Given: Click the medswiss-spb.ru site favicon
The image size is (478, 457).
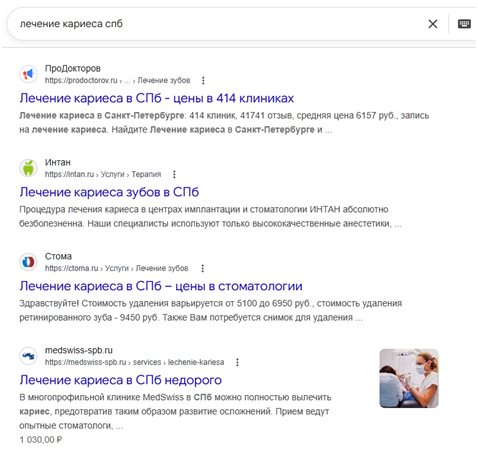Looking at the screenshot, I should pyautogui.click(x=28, y=356).
